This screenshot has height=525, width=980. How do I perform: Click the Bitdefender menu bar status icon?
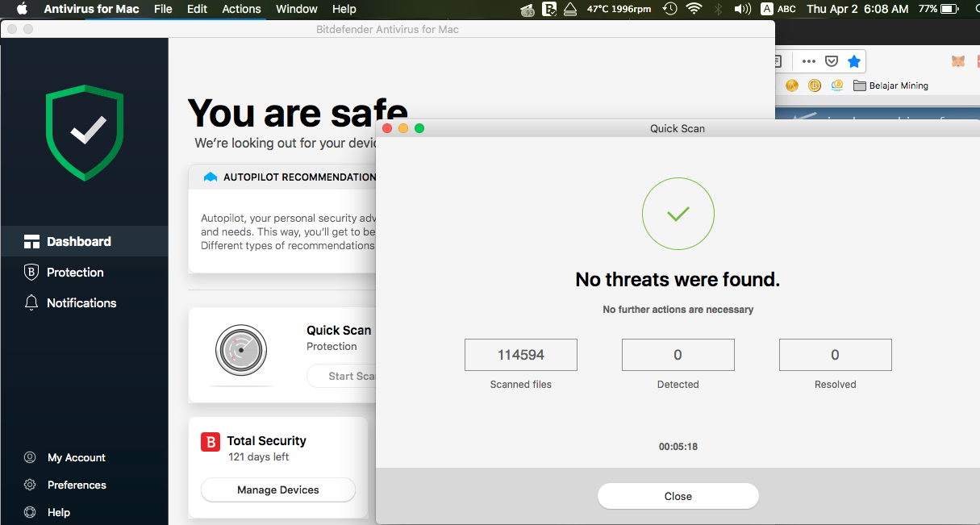tap(549, 9)
